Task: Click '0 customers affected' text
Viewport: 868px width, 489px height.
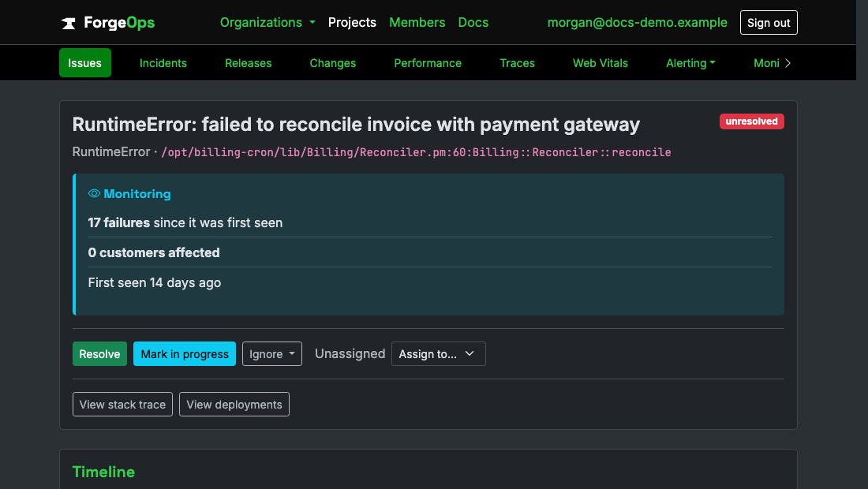Action: 154,253
